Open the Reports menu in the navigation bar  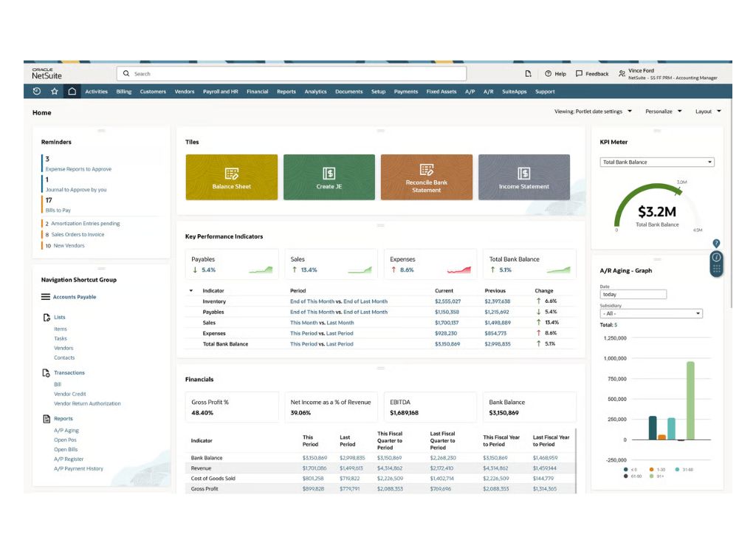pyautogui.click(x=286, y=92)
